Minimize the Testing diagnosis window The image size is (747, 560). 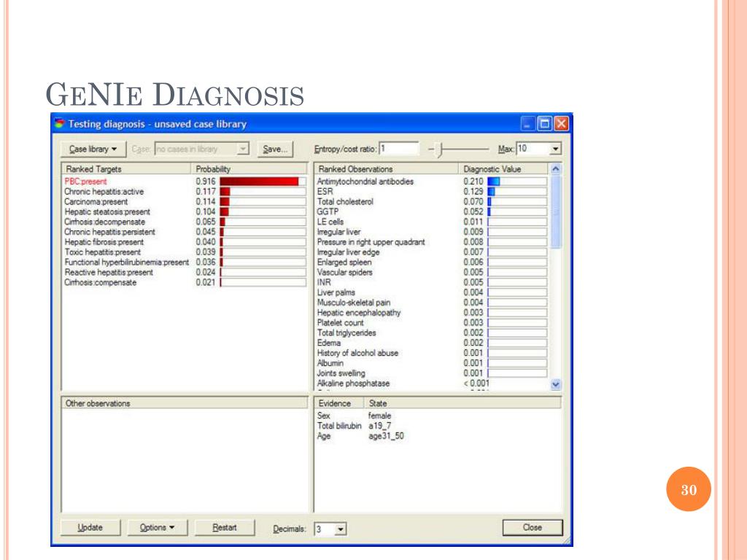pos(527,124)
